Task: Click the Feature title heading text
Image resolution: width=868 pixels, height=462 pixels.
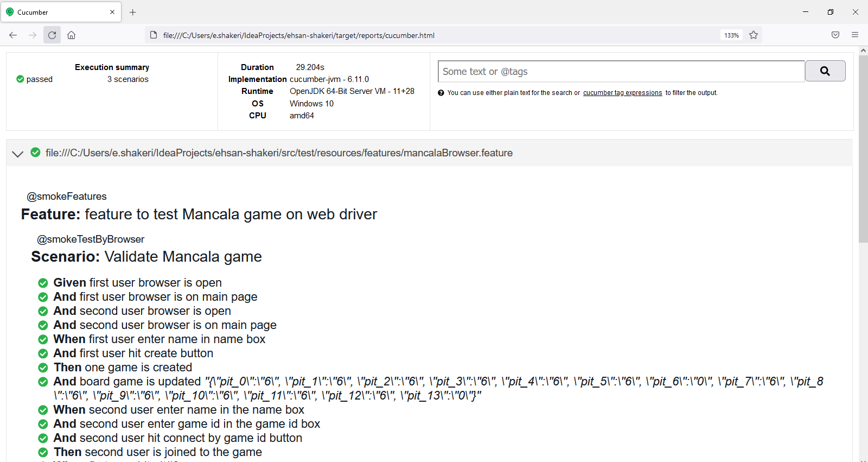Action: click(x=199, y=214)
